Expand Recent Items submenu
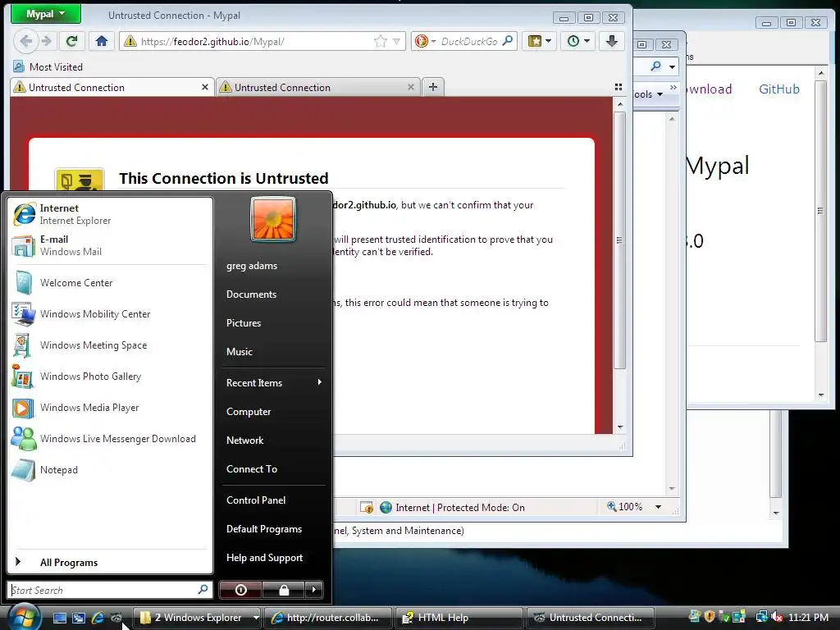 (x=273, y=382)
